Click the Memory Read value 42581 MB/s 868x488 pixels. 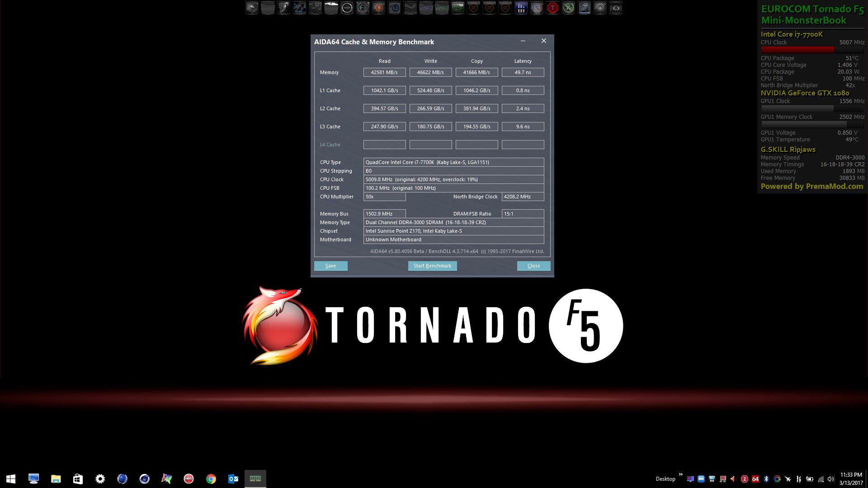coord(384,72)
